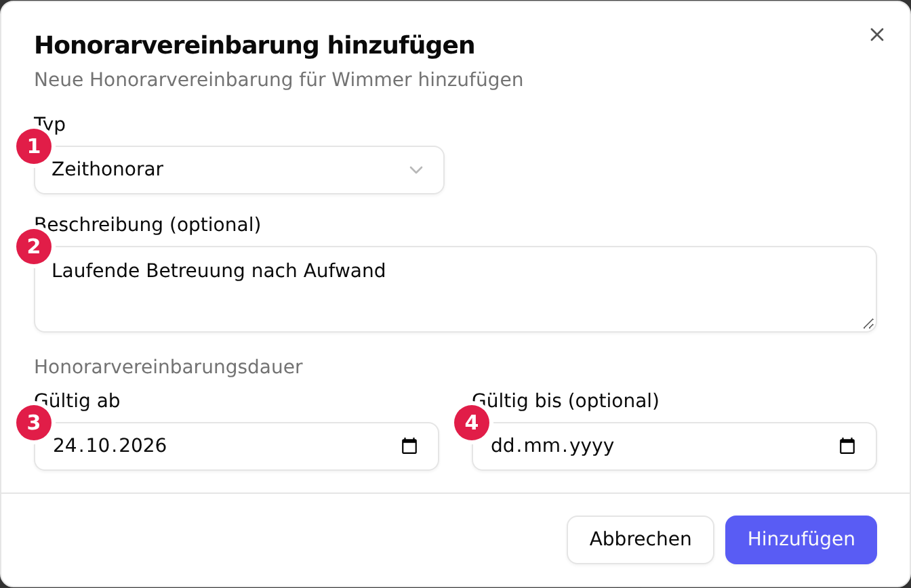Focus the Gültig bis date field
This screenshot has width=911, height=588.
(674, 446)
